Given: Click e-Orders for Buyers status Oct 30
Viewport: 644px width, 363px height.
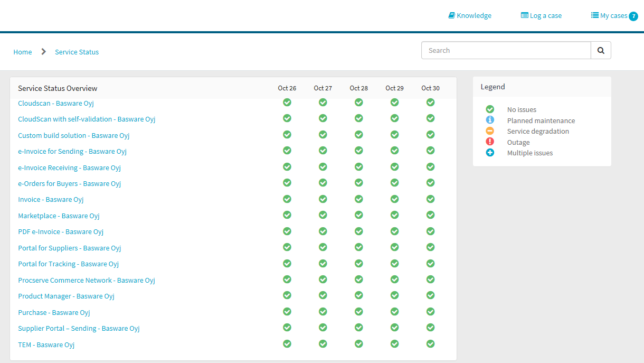Looking at the screenshot, I should pyautogui.click(x=431, y=183).
